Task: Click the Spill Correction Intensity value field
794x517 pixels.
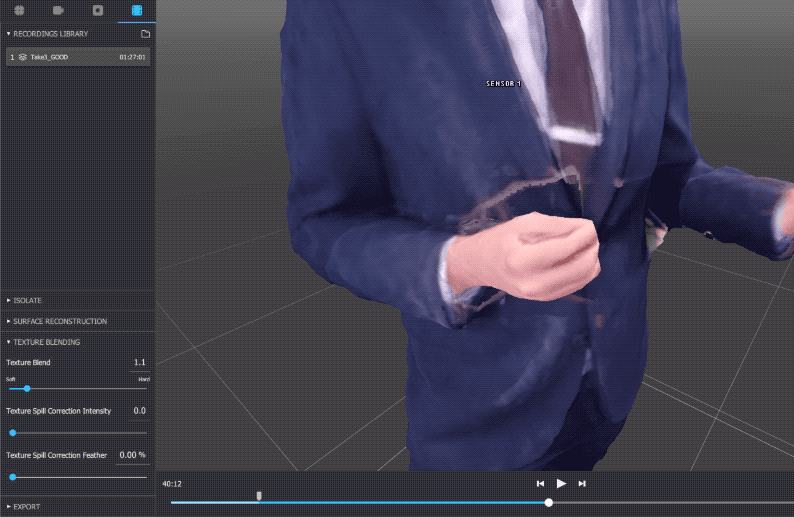Action: 138,411
